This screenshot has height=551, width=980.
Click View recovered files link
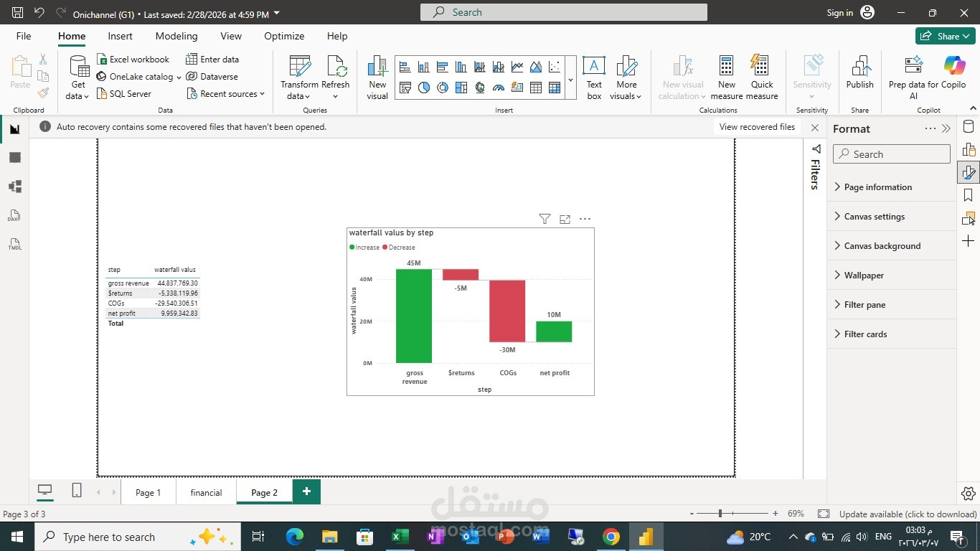(x=756, y=127)
